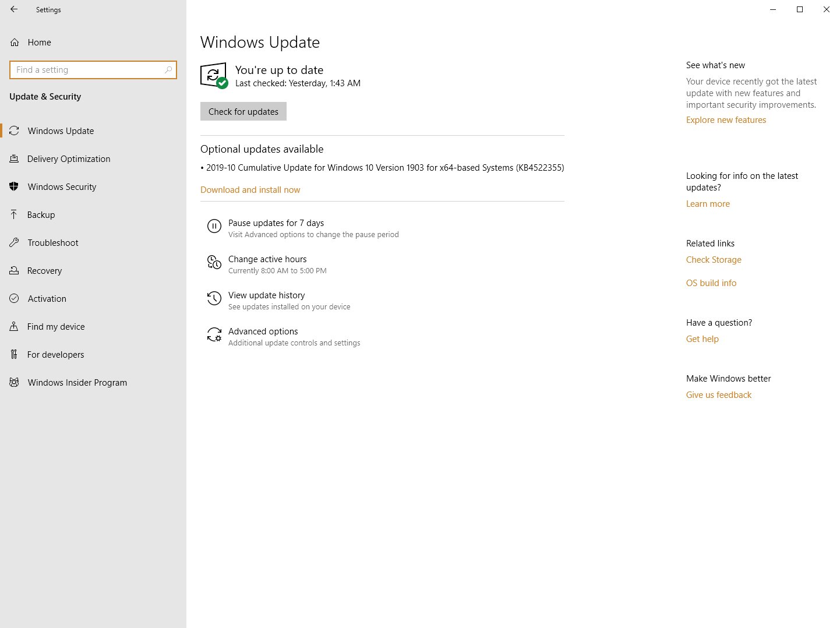This screenshot has width=840, height=628.
Task: Click the Home house icon
Action: 15,43
